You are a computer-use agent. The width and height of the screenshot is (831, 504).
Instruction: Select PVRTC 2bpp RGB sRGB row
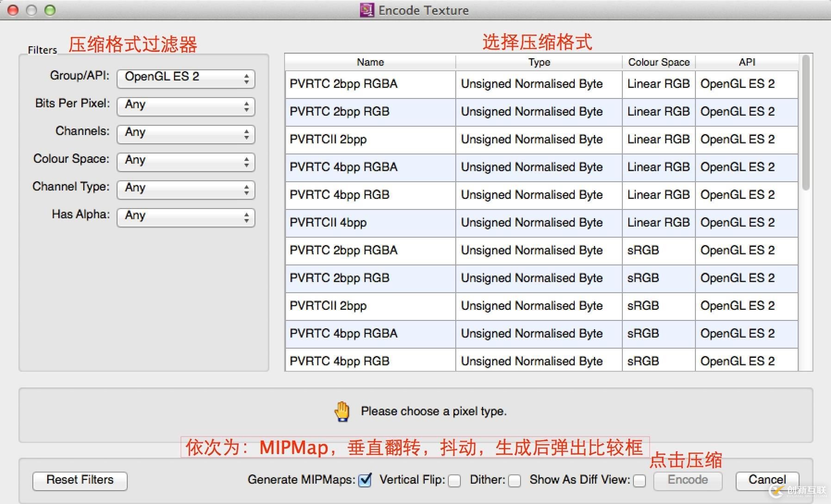(541, 278)
